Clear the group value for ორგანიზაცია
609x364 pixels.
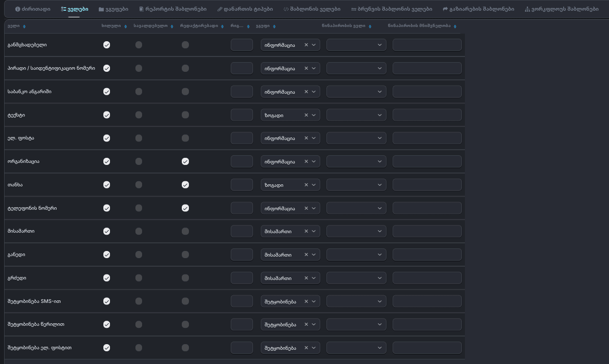click(306, 161)
